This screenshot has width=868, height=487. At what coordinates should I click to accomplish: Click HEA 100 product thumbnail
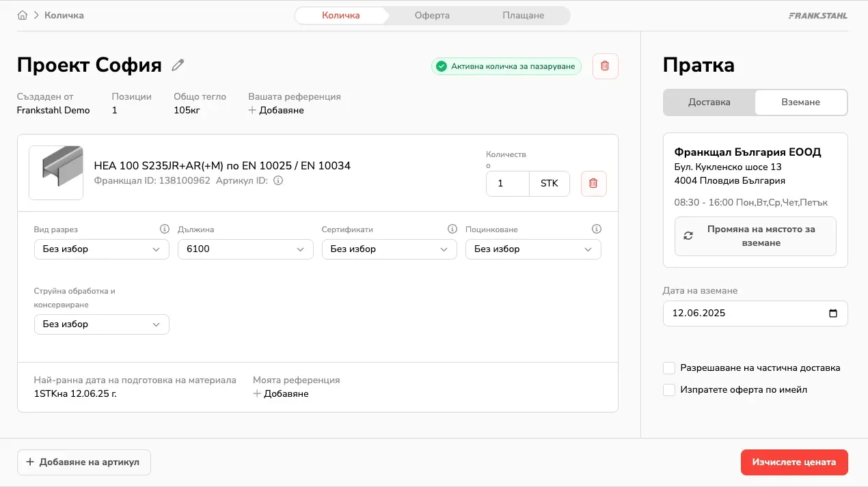pos(56,172)
